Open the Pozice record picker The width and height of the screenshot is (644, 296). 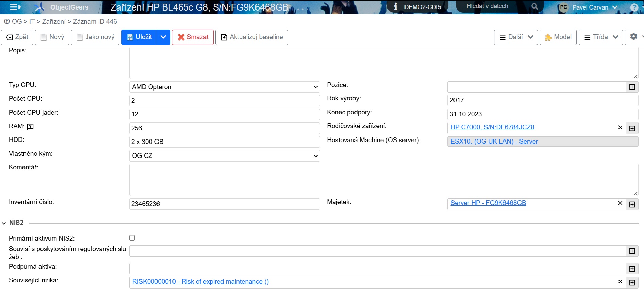click(632, 87)
